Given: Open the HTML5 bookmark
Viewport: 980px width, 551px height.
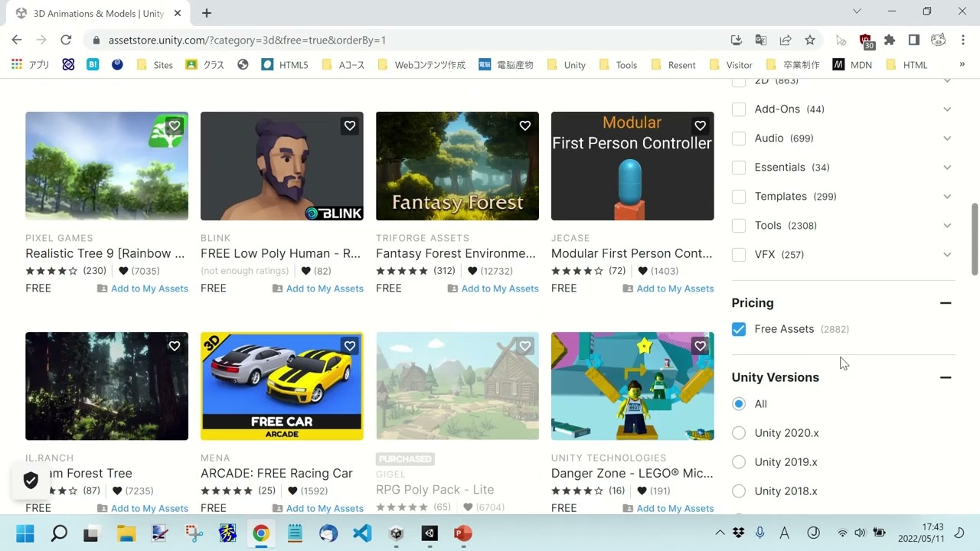Looking at the screenshot, I should (285, 65).
